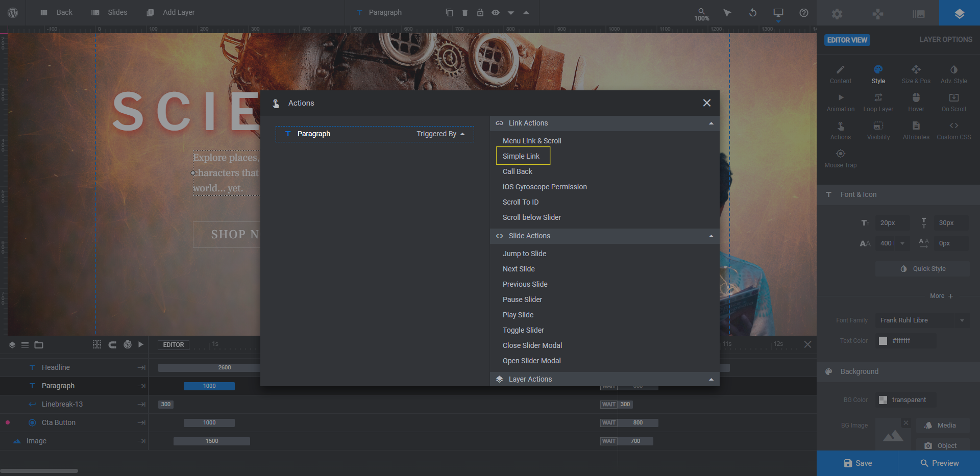This screenshot has height=476, width=980.
Task: Open the zoom 100% magnifier
Action: coord(701,14)
